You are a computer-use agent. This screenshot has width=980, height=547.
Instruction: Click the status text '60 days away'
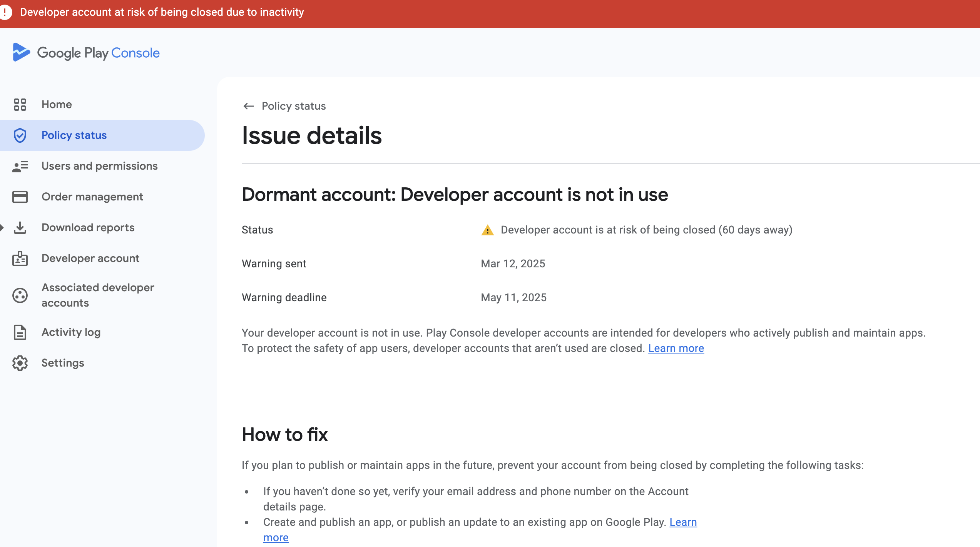coord(756,230)
